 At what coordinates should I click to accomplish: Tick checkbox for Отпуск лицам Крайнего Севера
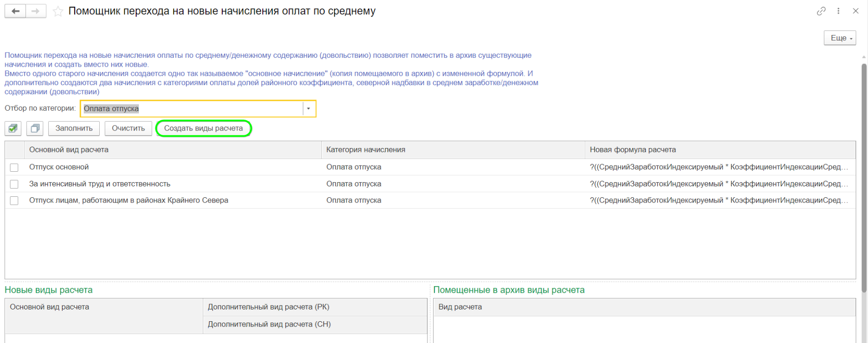point(14,201)
